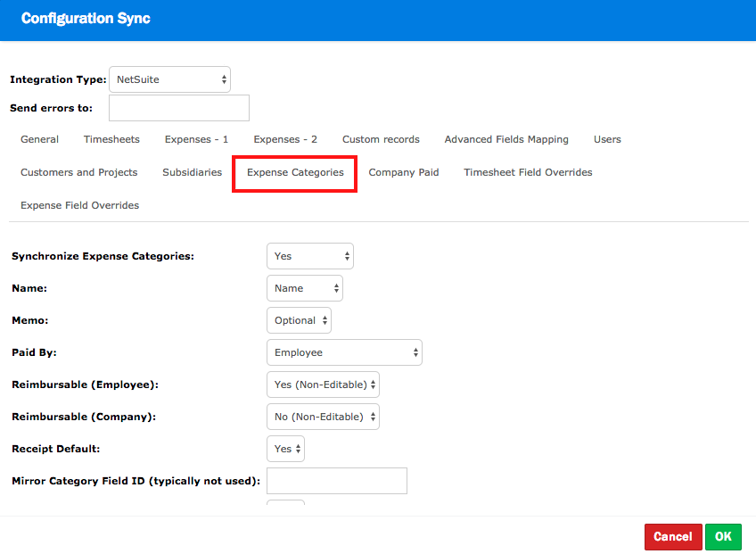Click the Mirror Category Field ID input
This screenshot has width=756, height=554.
pos(337,481)
